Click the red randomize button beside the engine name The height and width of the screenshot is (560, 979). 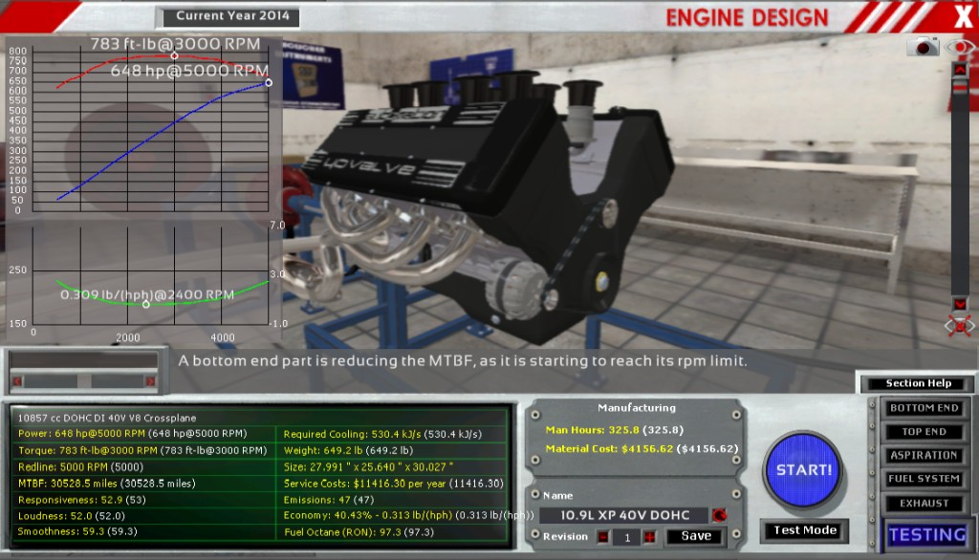point(719,515)
